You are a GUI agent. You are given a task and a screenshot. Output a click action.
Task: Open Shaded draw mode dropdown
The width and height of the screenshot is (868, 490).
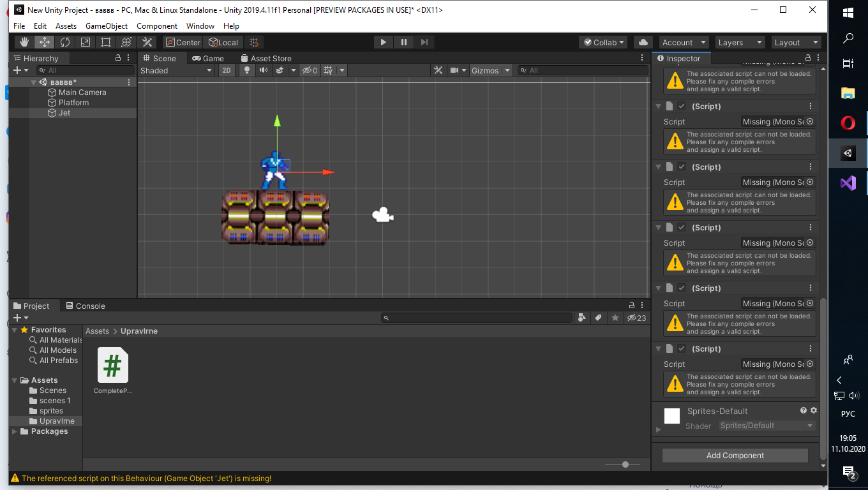click(x=176, y=70)
